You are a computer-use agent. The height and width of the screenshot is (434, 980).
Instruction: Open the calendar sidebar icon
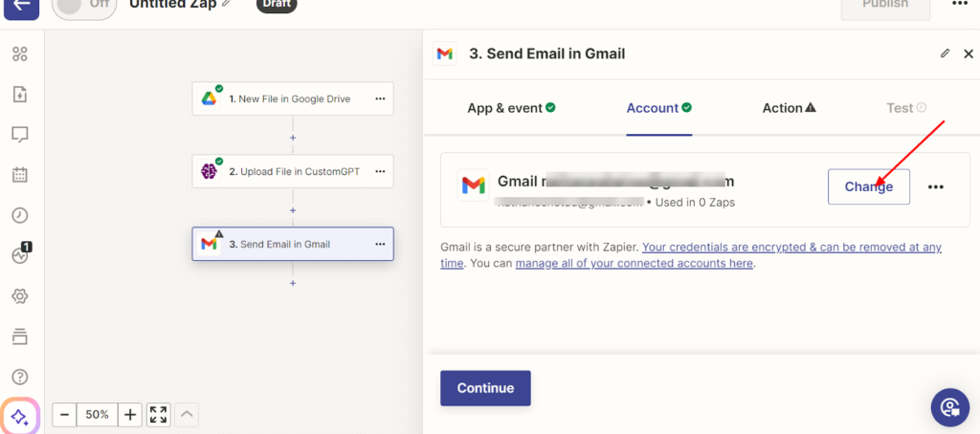[x=20, y=174]
